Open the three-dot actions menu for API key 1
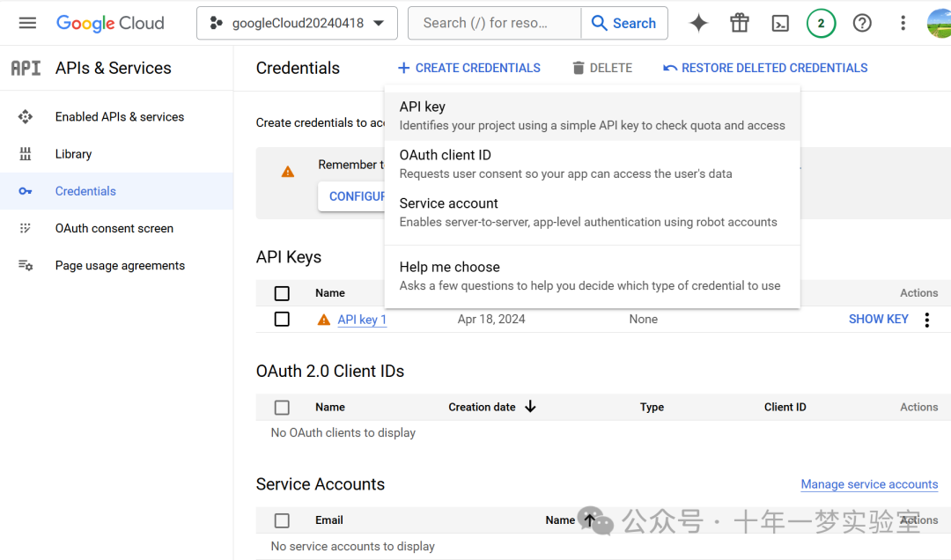 [x=926, y=320]
